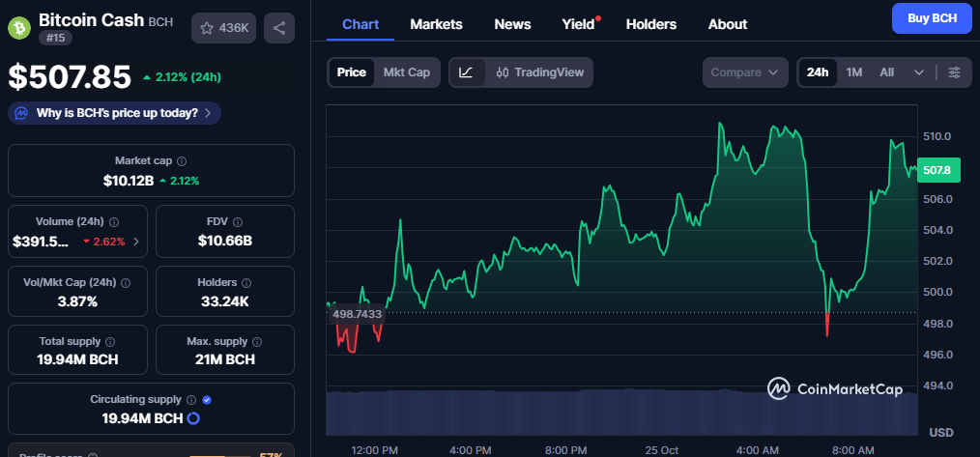Click the line chart type icon

[466, 72]
